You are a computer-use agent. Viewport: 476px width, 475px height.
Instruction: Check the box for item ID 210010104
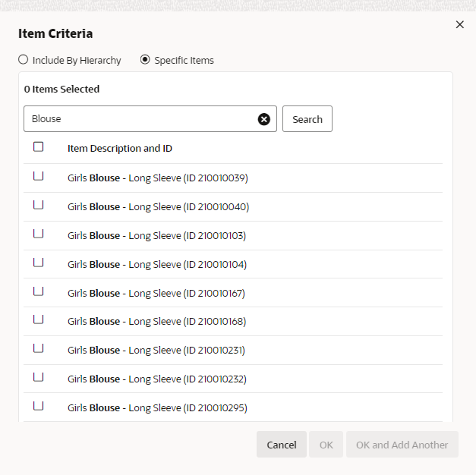[x=38, y=263]
